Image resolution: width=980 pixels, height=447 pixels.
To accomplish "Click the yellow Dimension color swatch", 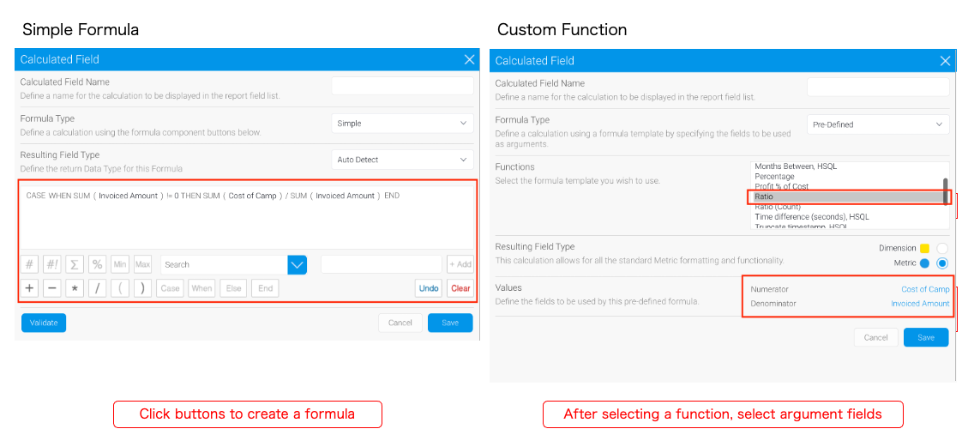I will tap(925, 248).
